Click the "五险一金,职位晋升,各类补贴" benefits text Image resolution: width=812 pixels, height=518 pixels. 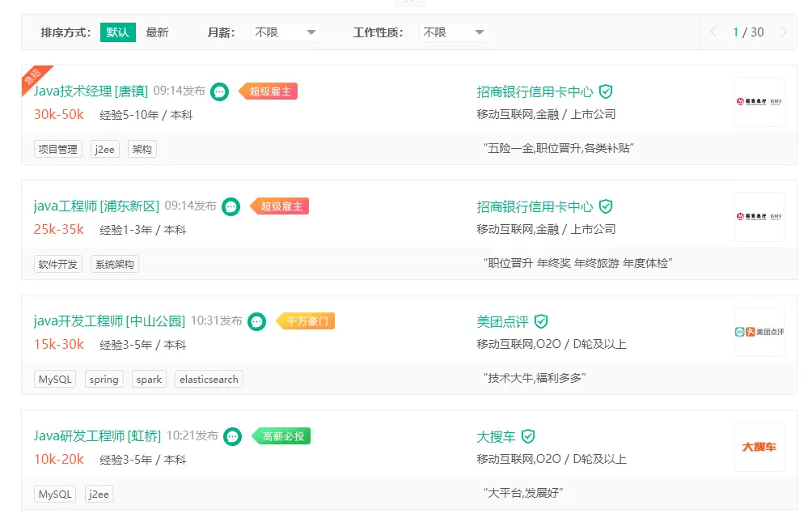point(559,149)
